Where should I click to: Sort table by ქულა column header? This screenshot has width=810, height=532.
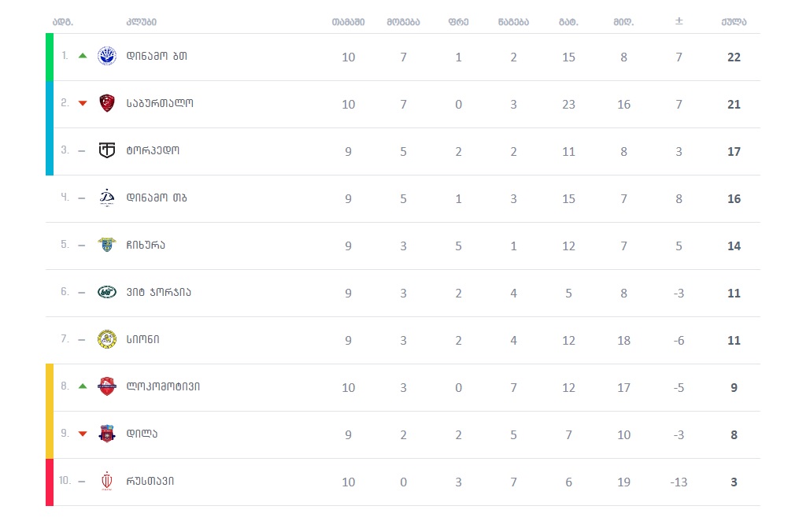coord(734,22)
